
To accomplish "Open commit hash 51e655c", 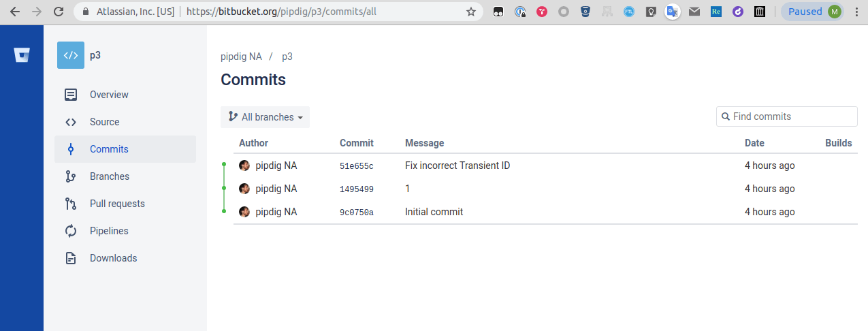I will 356,166.
